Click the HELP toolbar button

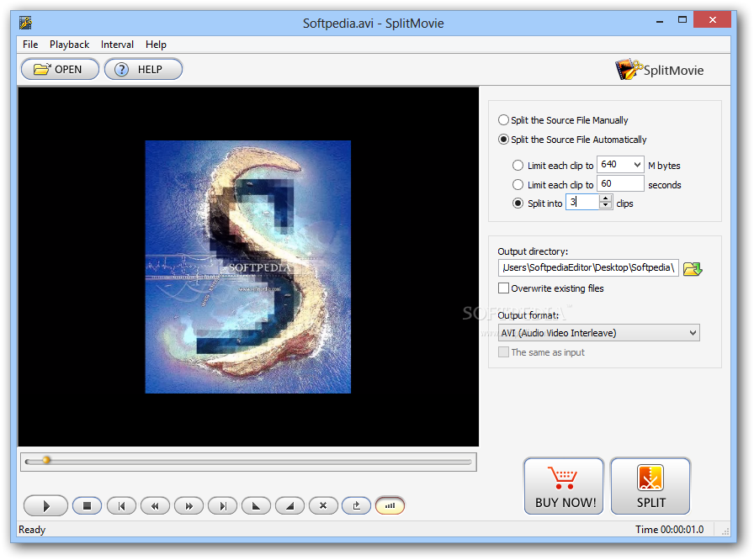pos(143,69)
